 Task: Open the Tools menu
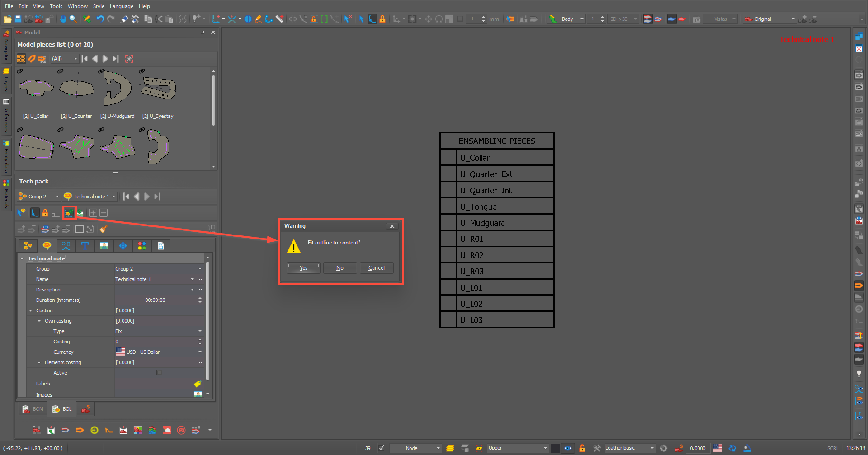coord(56,6)
